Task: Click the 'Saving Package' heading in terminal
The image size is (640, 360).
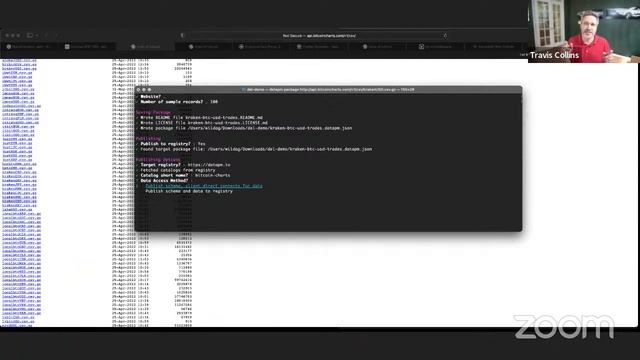Action: 153,112
